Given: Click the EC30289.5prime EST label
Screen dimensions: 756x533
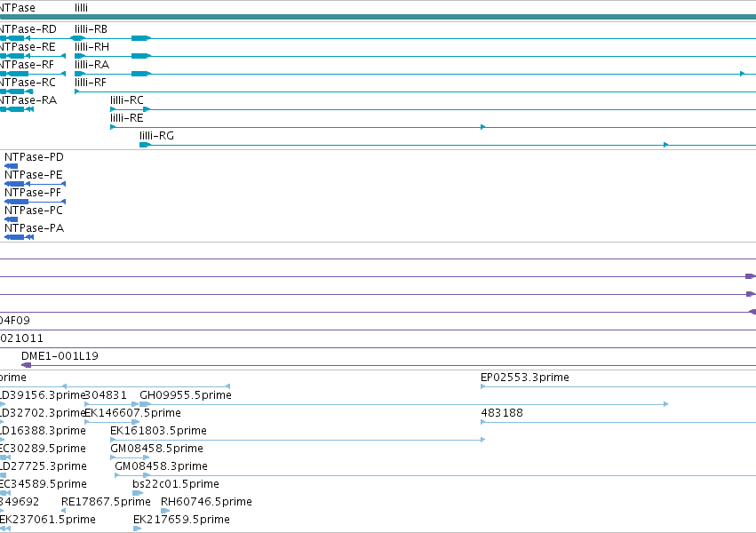Looking at the screenshot, I should (43, 449).
